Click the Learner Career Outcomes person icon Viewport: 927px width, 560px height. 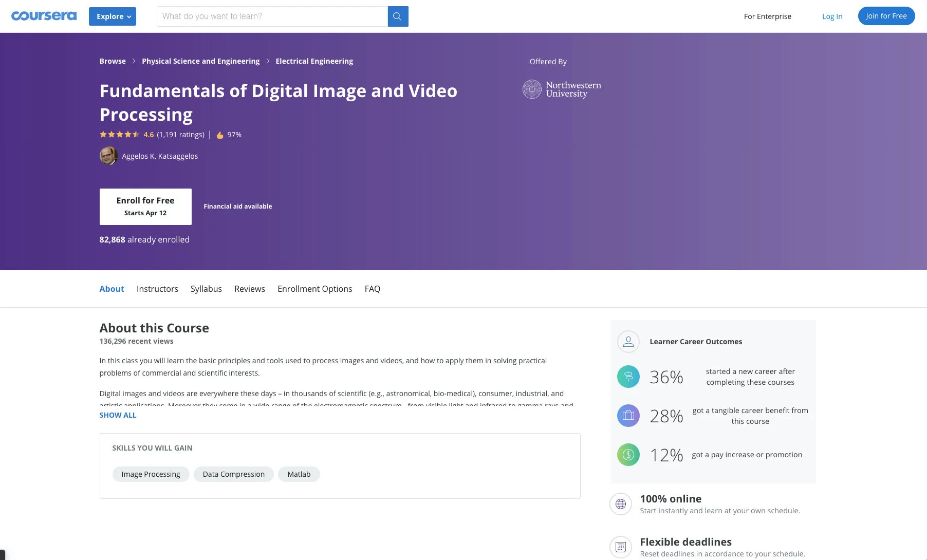click(x=628, y=342)
